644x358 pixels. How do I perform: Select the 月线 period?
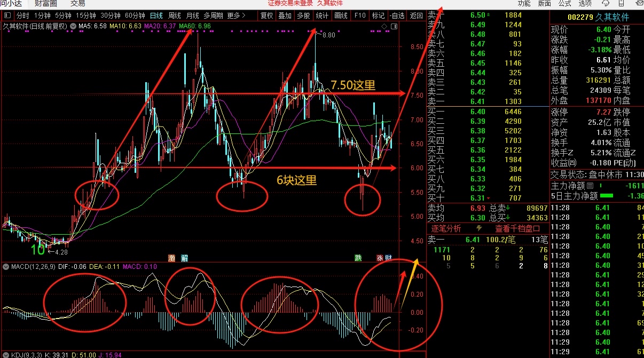click(x=193, y=15)
